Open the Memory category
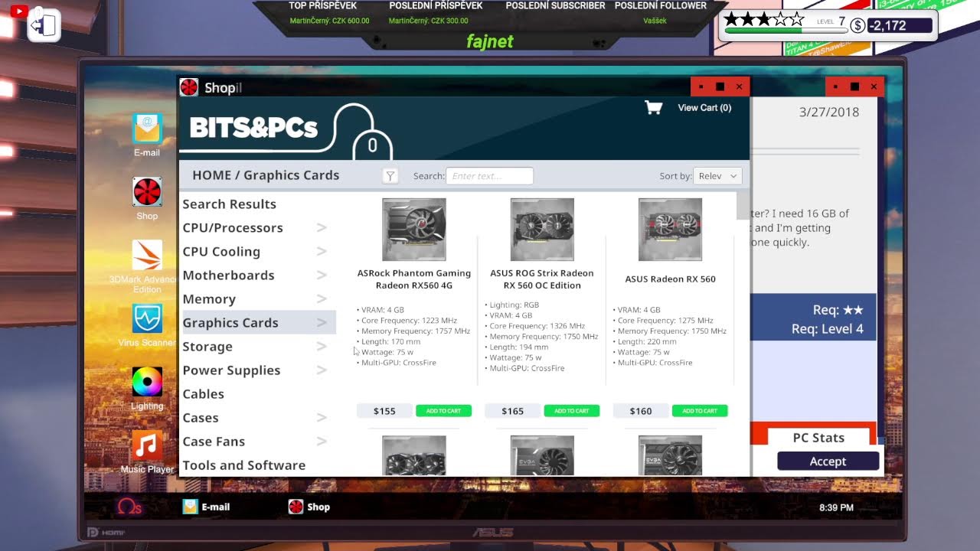The image size is (980, 551). click(209, 299)
